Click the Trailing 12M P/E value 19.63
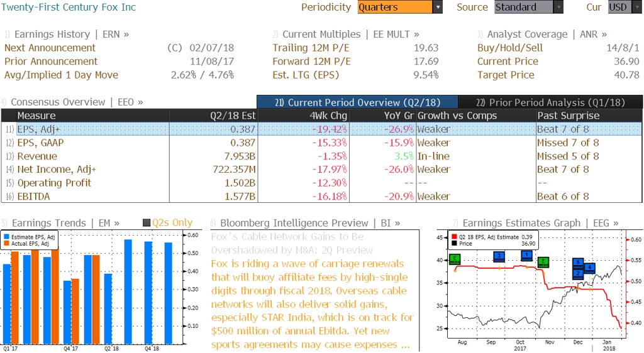644x353 pixels. coord(426,48)
